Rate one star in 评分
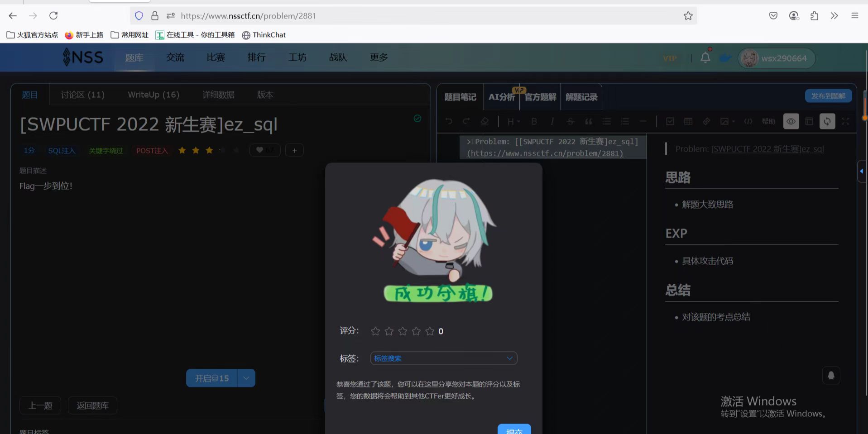The height and width of the screenshot is (434, 868). (375, 331)
